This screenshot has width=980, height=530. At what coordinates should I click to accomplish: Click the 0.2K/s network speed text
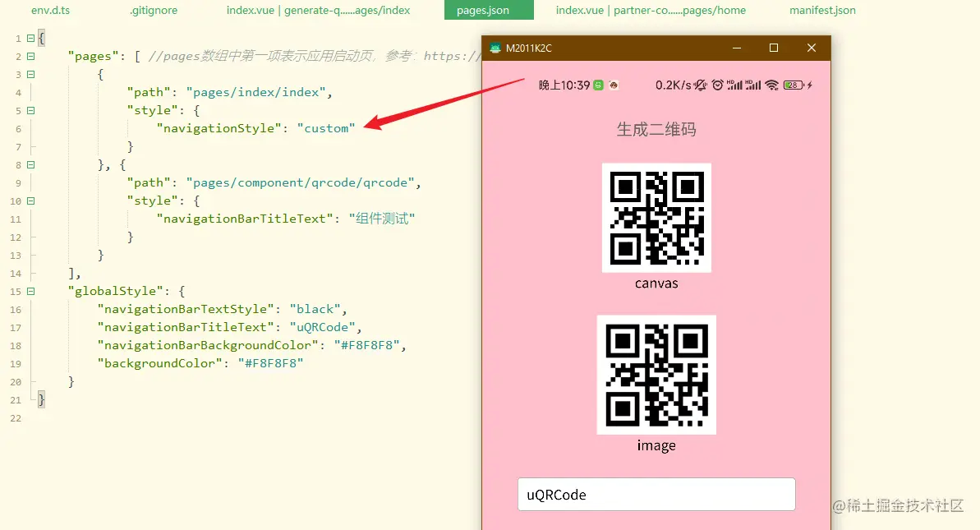tap(673, 85)
